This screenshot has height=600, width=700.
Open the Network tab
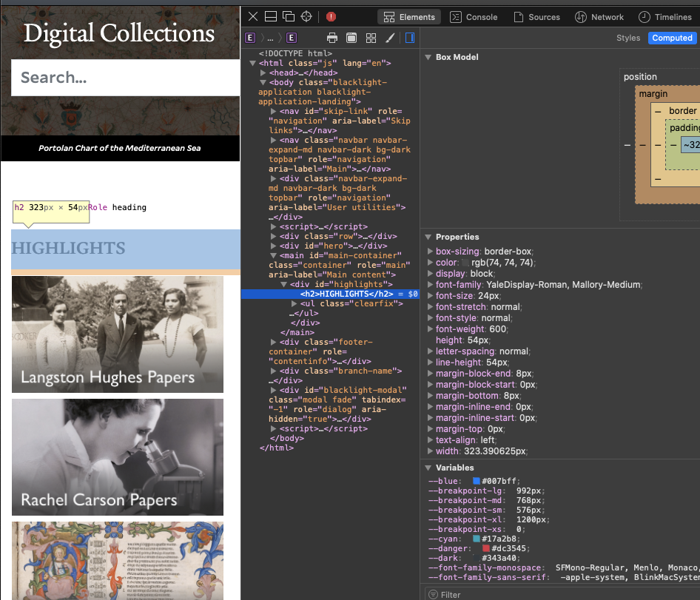[599, 16]
